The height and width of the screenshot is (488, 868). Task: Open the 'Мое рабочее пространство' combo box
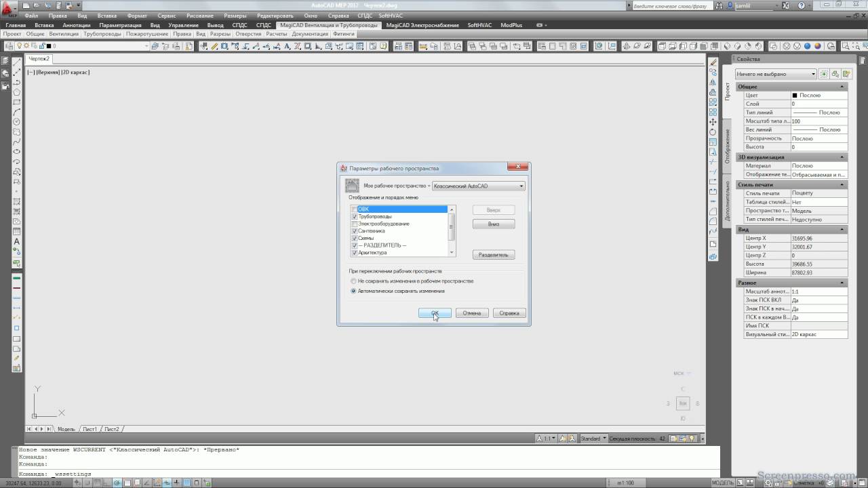[x=479, y=186]
